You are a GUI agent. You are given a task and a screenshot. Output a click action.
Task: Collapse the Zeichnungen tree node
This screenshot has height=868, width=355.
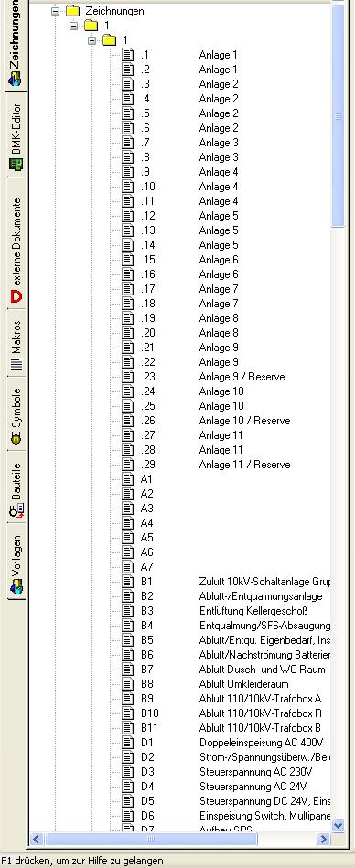coord(56,10)
